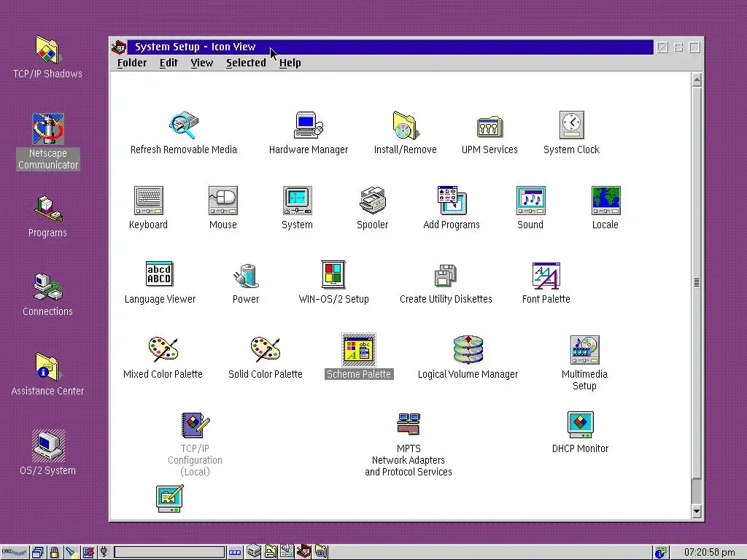Image resolution: width=747 pixels, height=560 pixels.
Task: Select the Mouse settings icon
Action: (223, 201)
